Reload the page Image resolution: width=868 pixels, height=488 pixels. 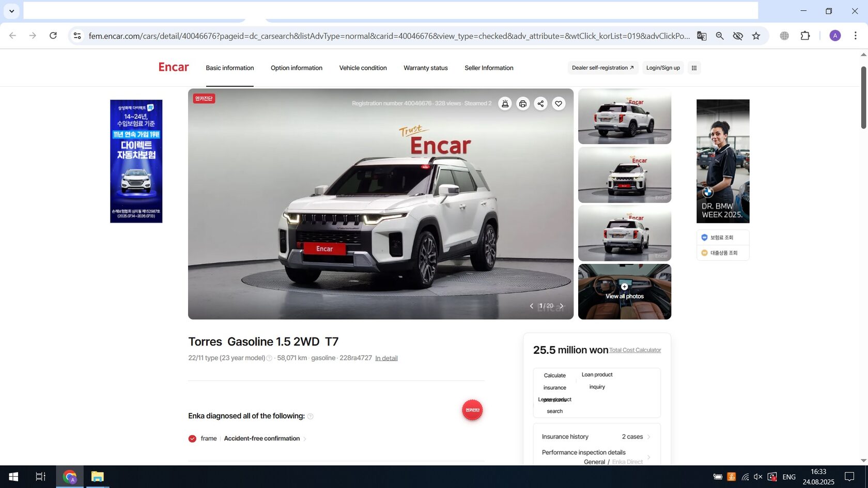point(53,36)
